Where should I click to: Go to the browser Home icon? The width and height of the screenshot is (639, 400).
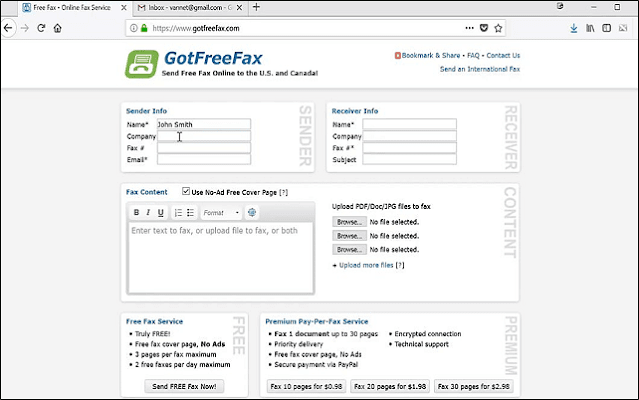point(57,28)
